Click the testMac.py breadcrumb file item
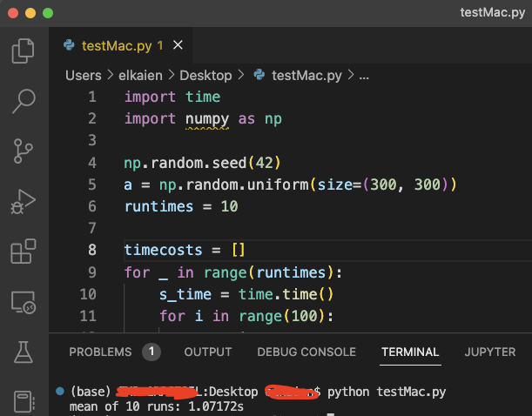 [306, 76]
